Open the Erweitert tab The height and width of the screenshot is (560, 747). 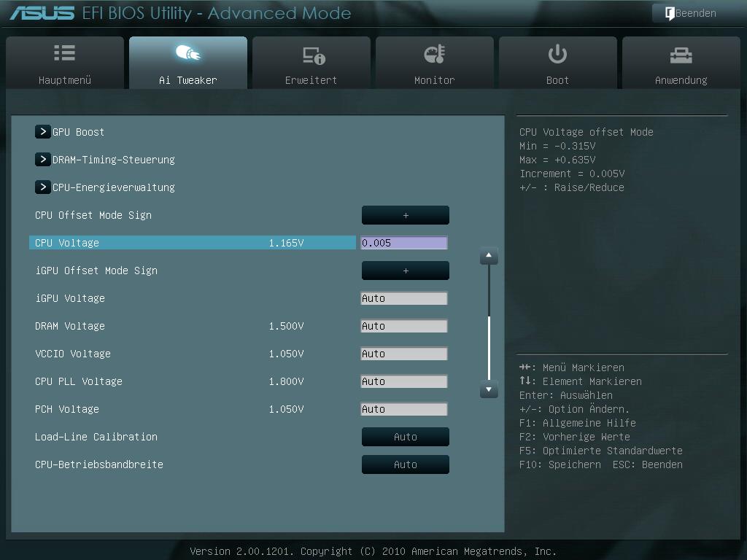point(311,63)
